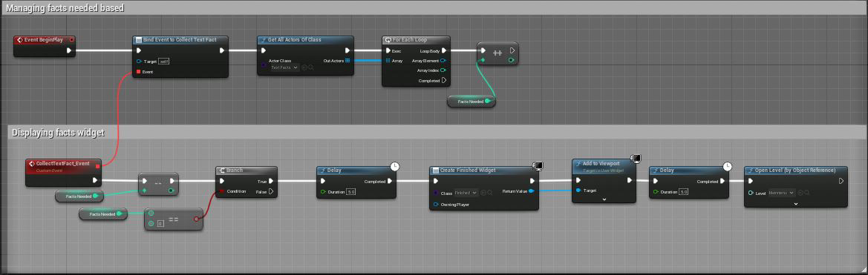Click the use-selected arrow icon beside Text Facts
This screenshot has height=275, width=868.
coord(304,67)
